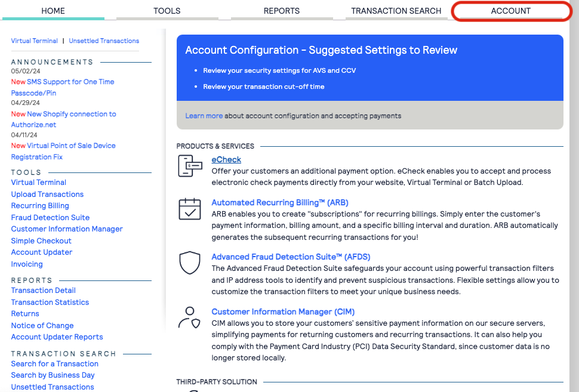Switch to the Transaction Search tab
Image resolution: width=579 pixels, height=392 pixels.
click(x=396, y=11)
